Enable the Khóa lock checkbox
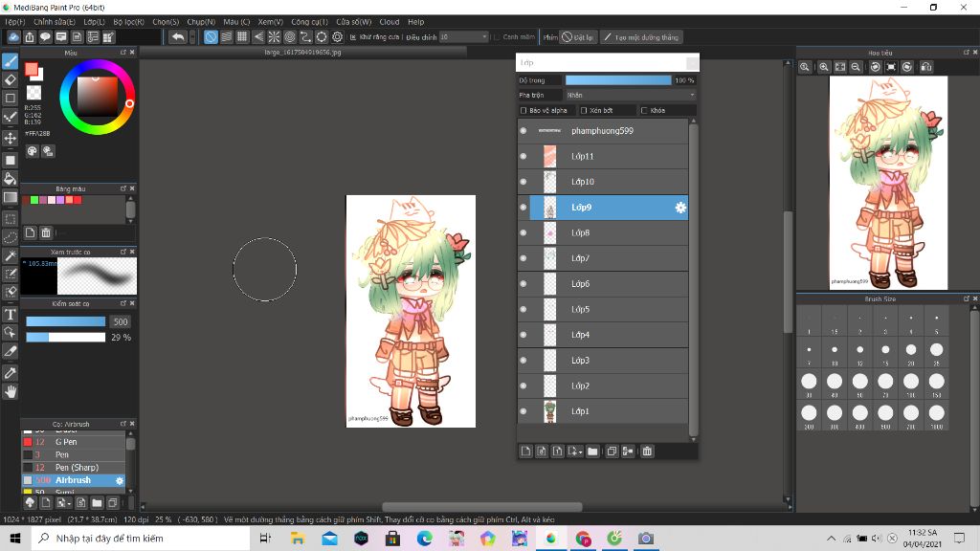The width and height of the screenshot is (980, 551). coord(644,111)
